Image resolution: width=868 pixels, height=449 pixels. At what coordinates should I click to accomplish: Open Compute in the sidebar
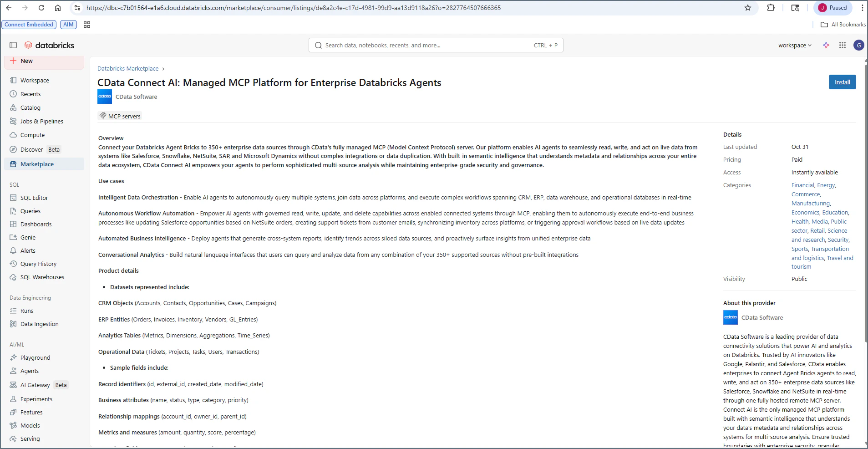tap(44, 135)
